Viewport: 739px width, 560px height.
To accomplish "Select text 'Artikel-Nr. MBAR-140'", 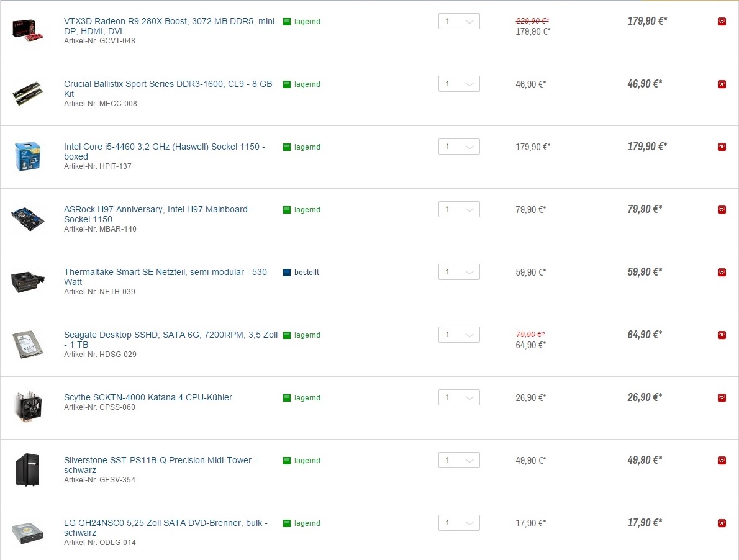I will pos(100,229).
